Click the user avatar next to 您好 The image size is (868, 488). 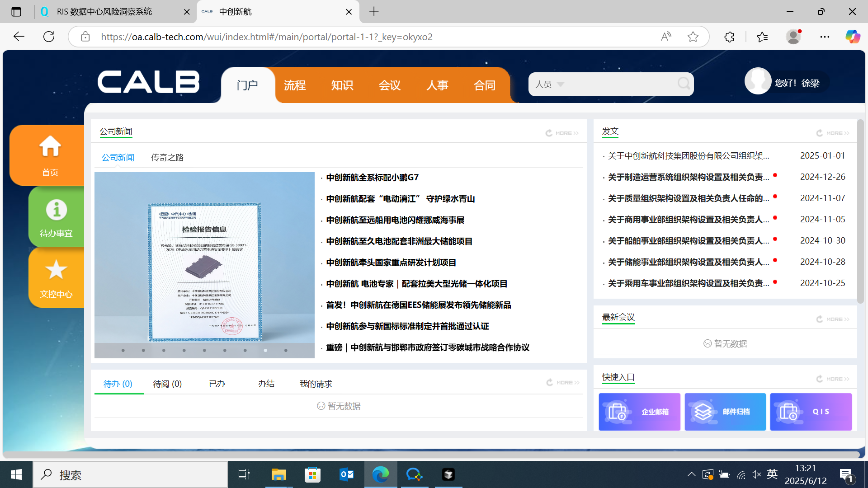(x=758, y=81)
